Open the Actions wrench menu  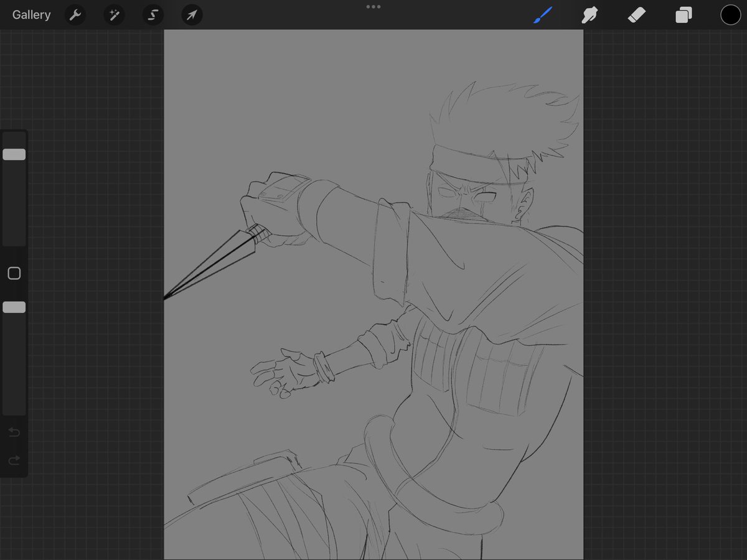click(75, 15)
